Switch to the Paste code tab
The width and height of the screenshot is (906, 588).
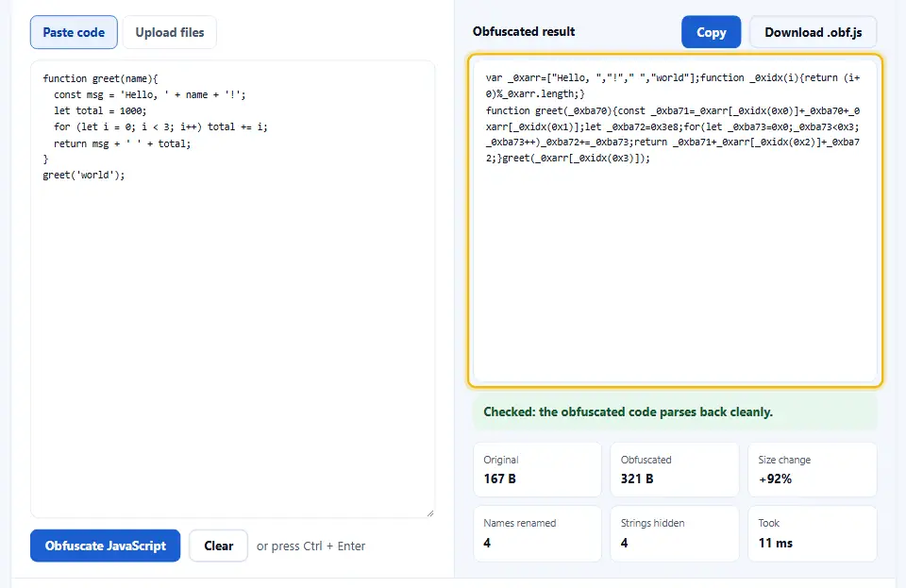74,32
